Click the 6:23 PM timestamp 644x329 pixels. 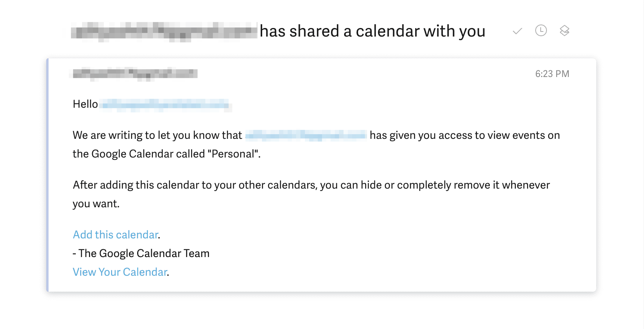[x=552, y=73]
